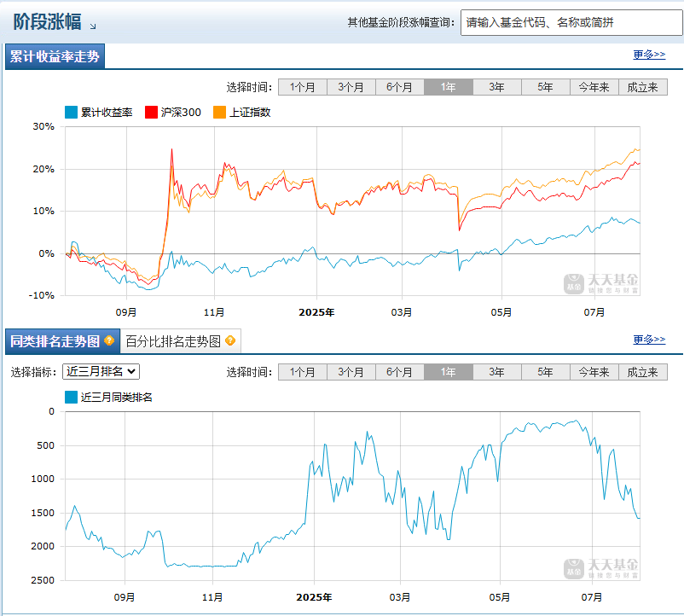Open 更多>> link for ranking chart
The width and height of the screenshot is (684, 616).
[649, 340]
